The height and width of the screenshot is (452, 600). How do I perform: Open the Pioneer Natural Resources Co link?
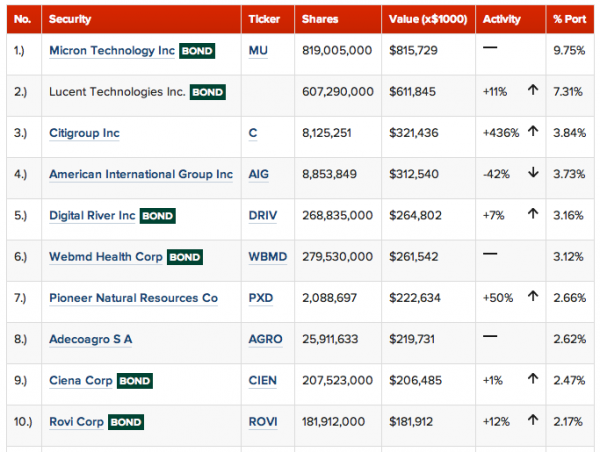[x=133, y=298]
